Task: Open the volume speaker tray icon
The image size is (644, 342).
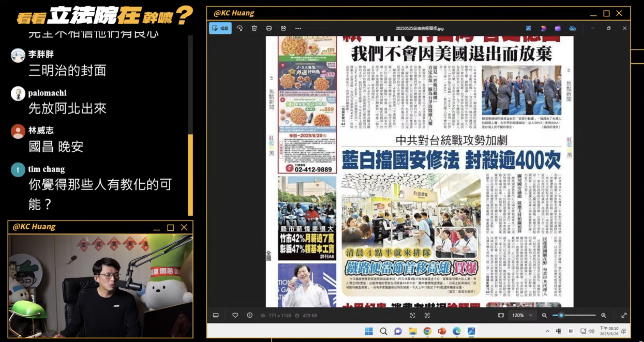Action: (592, 331)
